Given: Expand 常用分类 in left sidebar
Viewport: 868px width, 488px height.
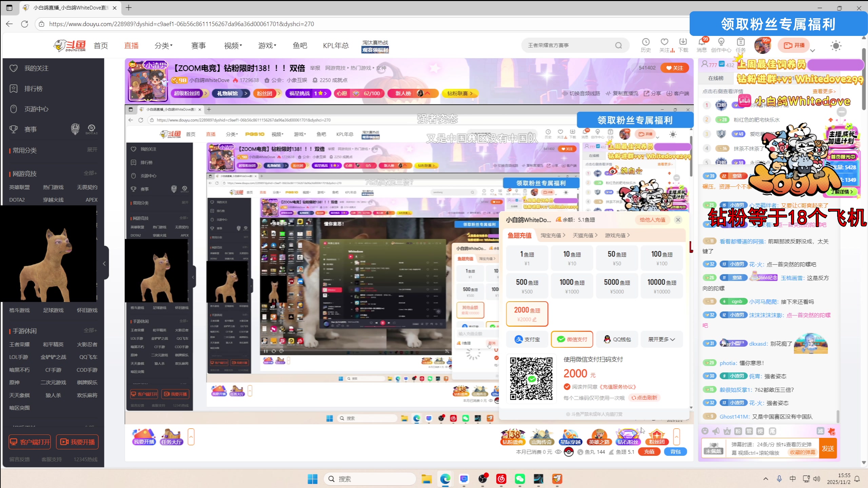Looking at the screenshot, I should coord(92,150).
